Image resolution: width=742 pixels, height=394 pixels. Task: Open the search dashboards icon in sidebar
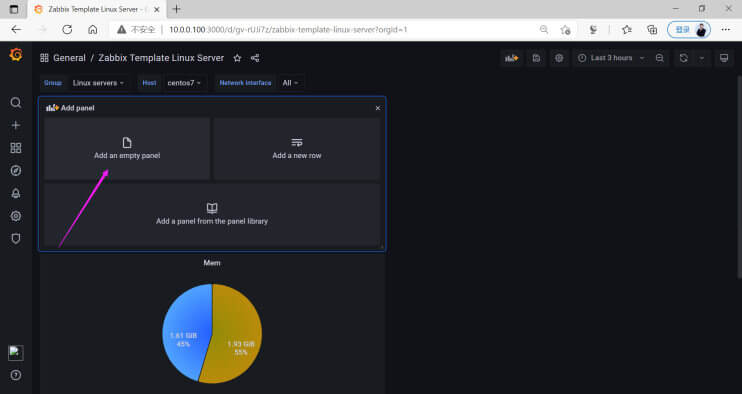[x=16, y=103]
